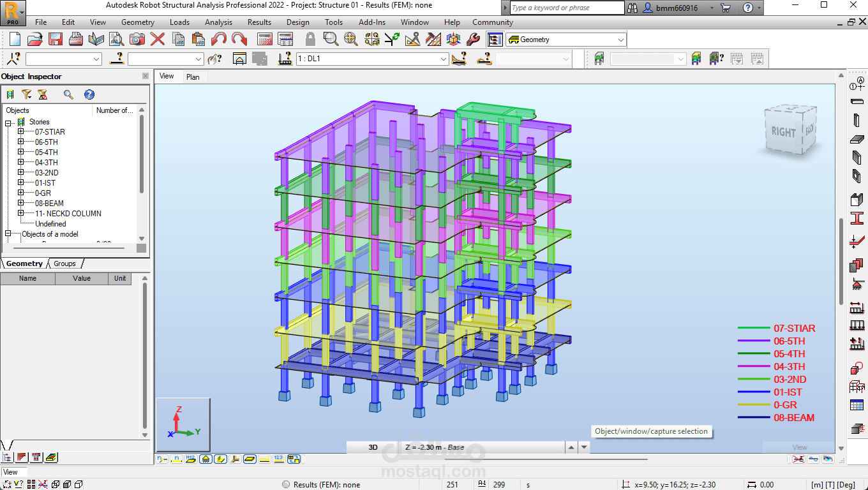This screenshot has width=868, height=490.
Task: Open Object Inspector help globe icon
Action: (89, 94)
